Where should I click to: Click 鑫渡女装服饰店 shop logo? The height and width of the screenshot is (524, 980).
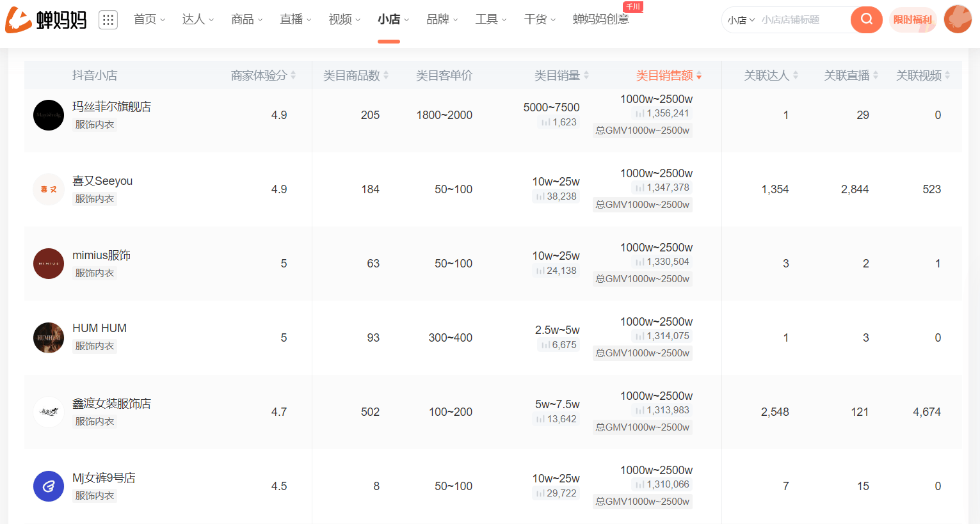49,412
